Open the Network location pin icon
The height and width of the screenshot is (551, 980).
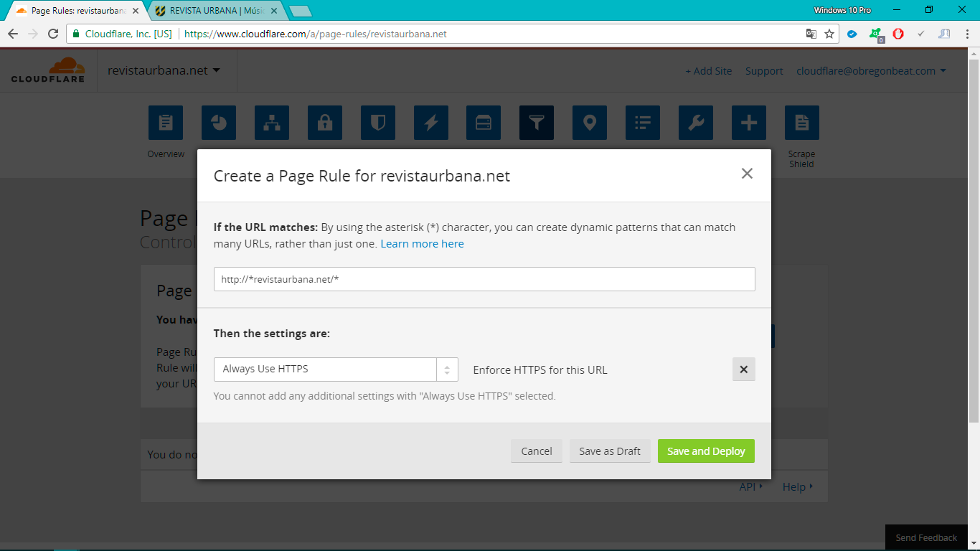tap(590, 123)
